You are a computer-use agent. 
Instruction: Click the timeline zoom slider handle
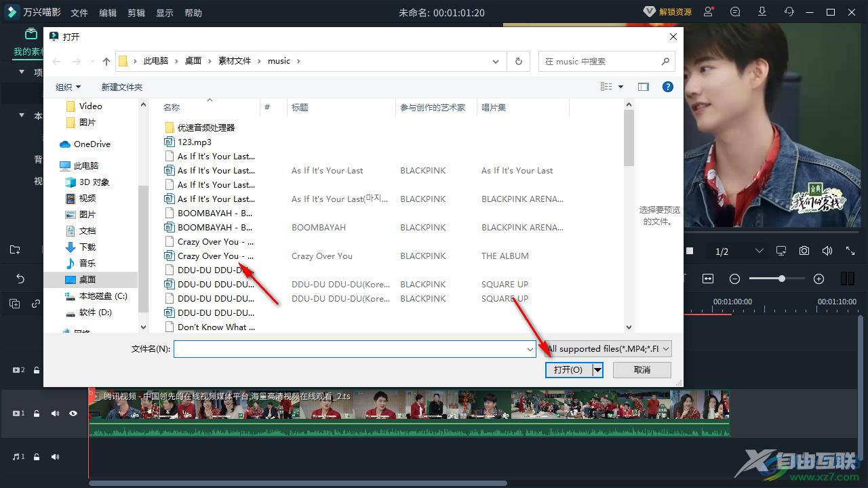click(782, 279)
